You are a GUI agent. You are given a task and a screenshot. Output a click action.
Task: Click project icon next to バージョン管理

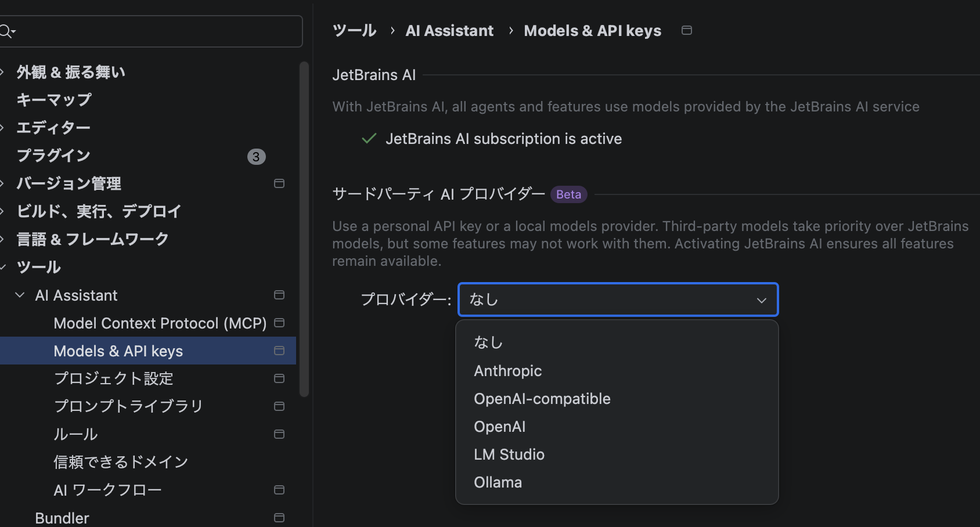click(279, 183)
